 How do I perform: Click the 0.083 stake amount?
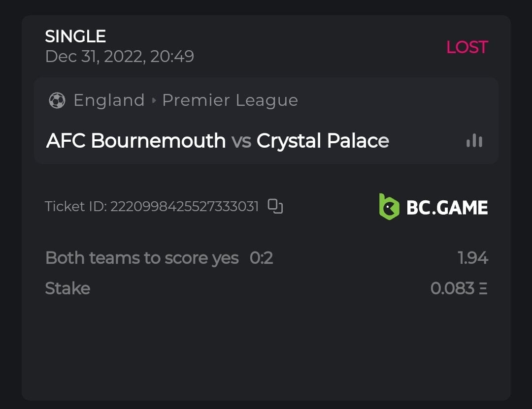point(452,288)
